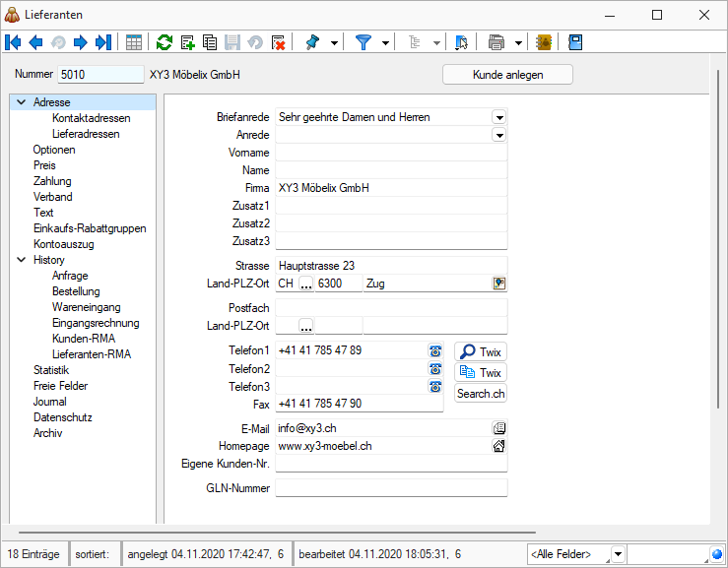Open homepage via house icon
This screenshot has width=728, height=568.
click(499, 446)
